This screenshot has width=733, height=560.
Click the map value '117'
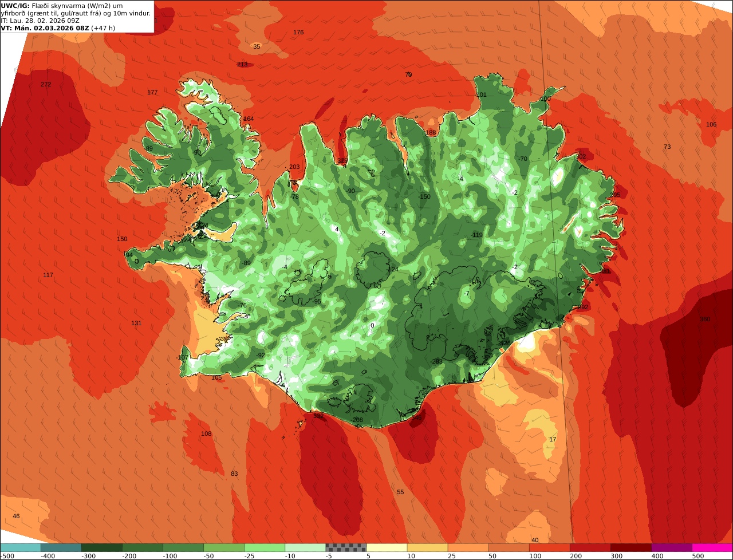coord(48,275)
